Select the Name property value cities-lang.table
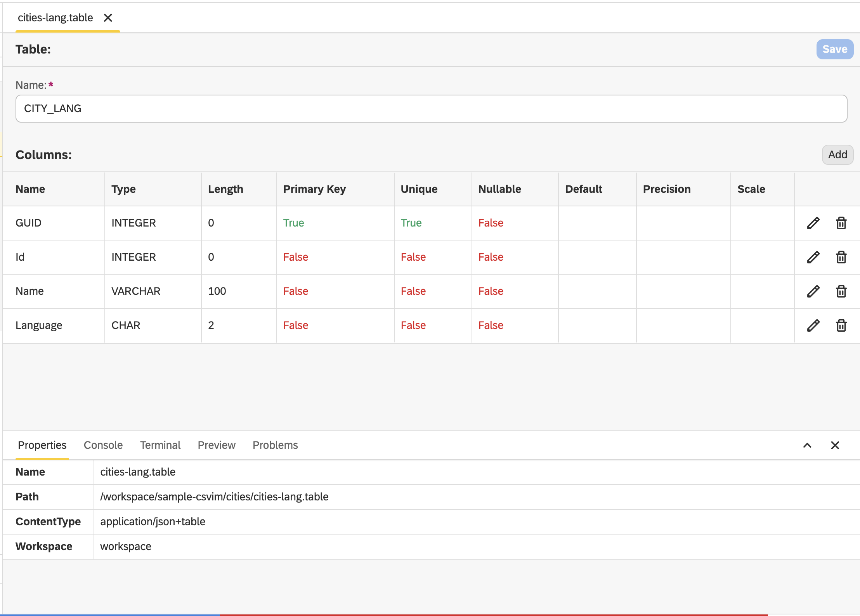The image size is (860, 616). coord(138,472)
